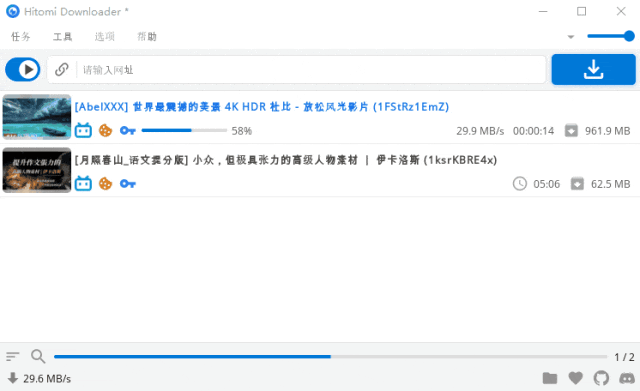Viewport: 640px width, 391px height.
Task: Click the 29.6 MB/s total speed text
Action: point(47,379)
